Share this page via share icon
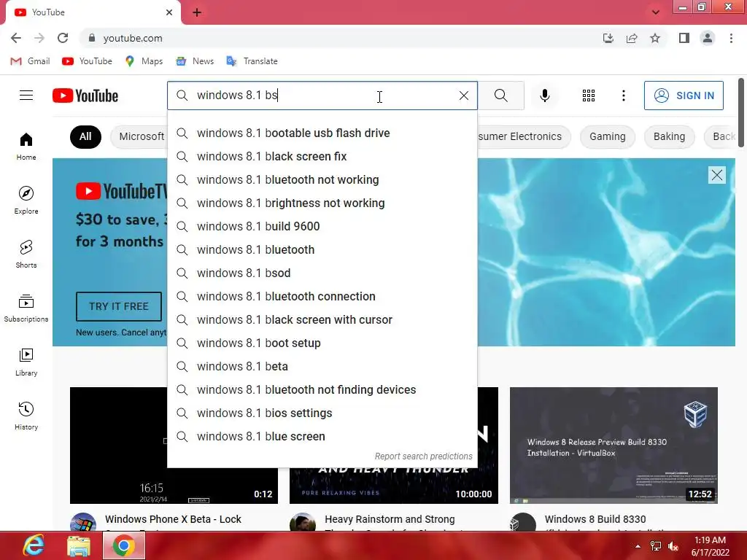 pos(632,38)
